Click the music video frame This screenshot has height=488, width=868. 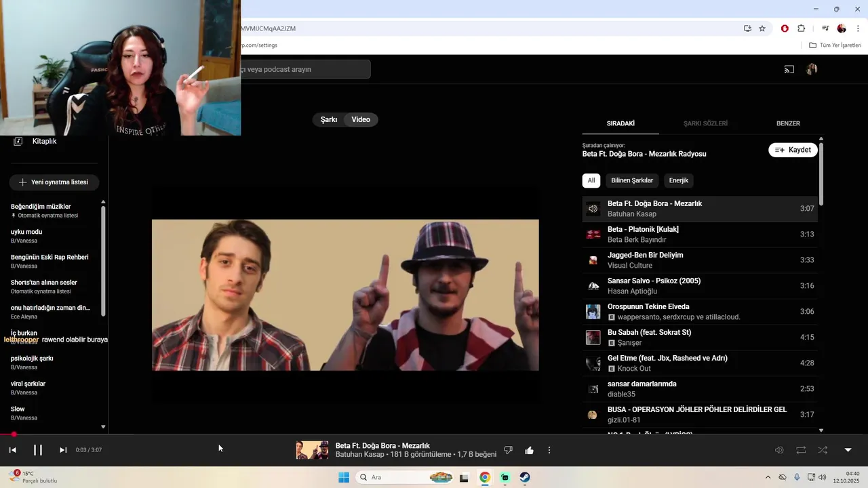pos(345,295)
